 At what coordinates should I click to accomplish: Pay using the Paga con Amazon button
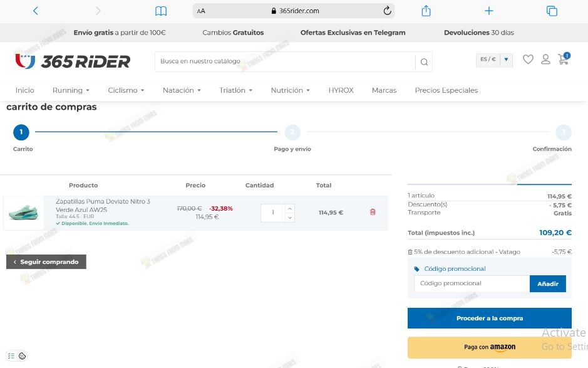click(489, 347)
